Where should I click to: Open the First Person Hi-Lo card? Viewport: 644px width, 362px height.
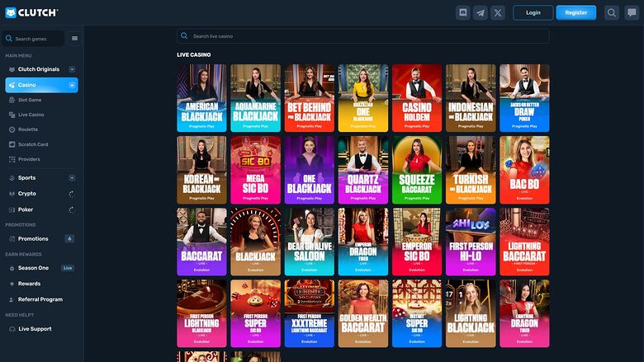471,242
